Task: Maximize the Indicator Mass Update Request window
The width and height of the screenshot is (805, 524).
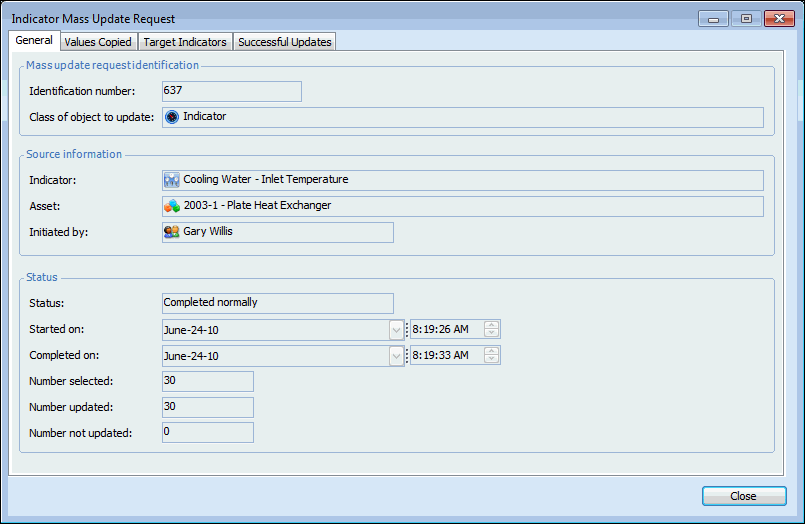Action: tap(746, 19)
